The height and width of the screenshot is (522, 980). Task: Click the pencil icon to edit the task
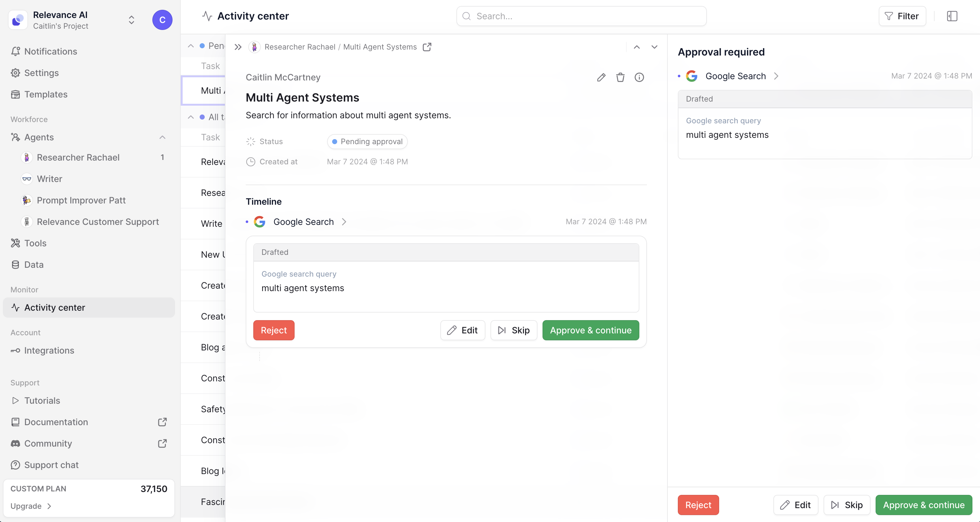pos(601,77)
